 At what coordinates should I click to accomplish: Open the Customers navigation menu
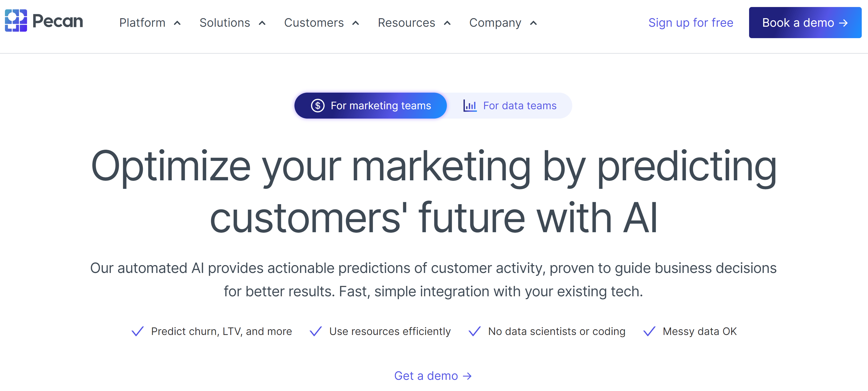322,23
